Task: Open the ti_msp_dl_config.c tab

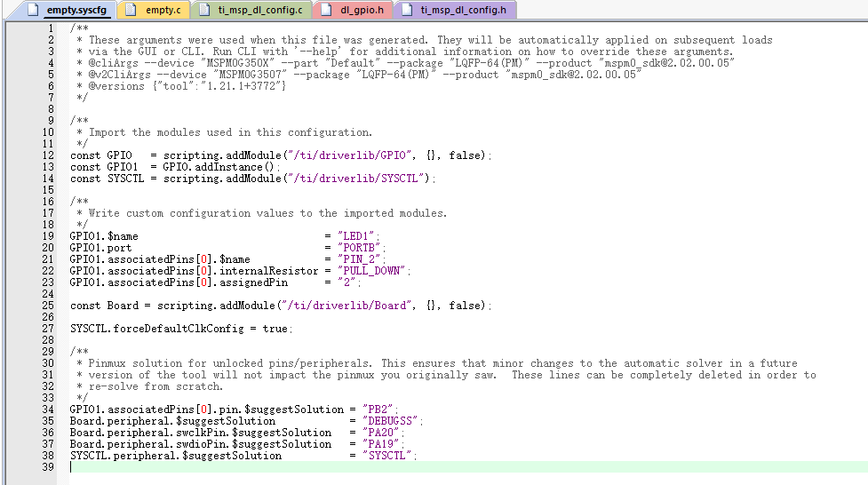Action: click(252, 10)
